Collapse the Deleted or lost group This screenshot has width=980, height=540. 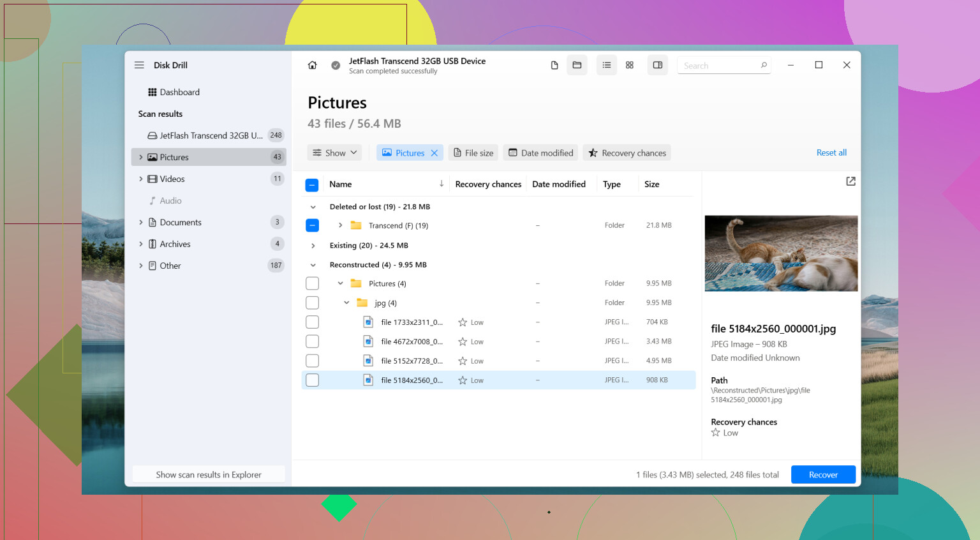point(313,207)
